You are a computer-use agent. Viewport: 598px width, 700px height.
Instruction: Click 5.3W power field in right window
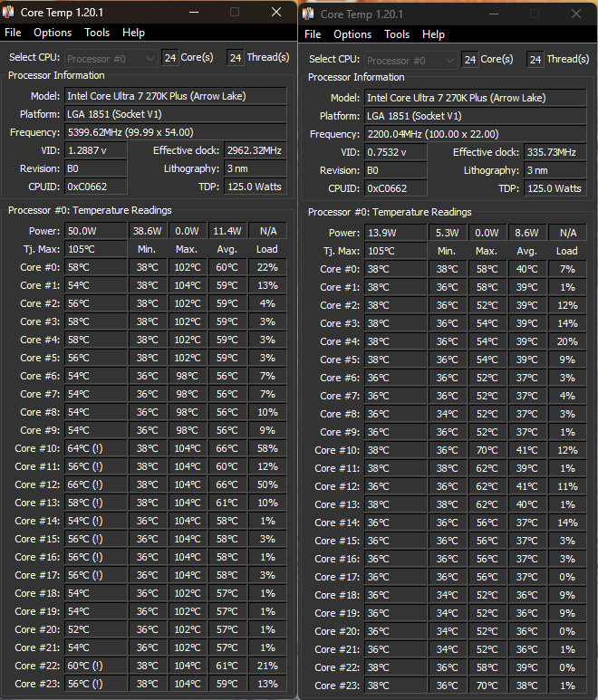448,233
